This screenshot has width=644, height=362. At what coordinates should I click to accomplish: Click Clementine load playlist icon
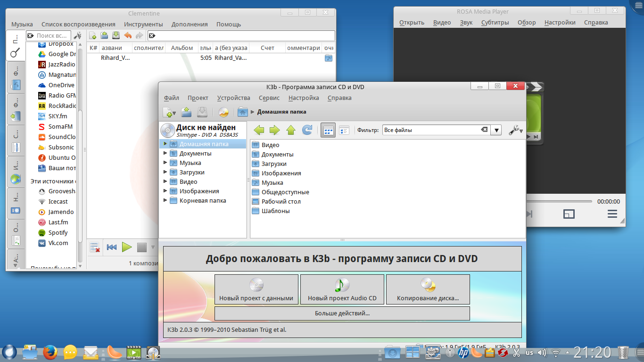coord(104,35)
